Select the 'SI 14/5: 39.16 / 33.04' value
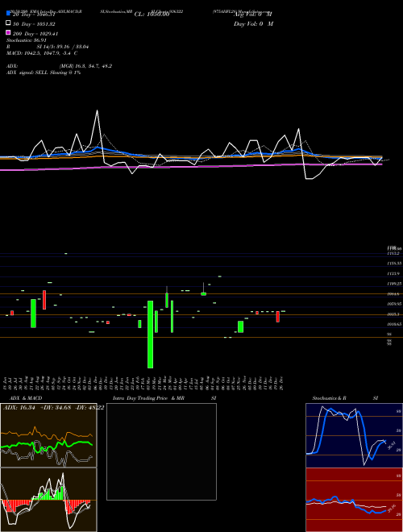Viewport: 403px width, 532px height. pos(62,47)
